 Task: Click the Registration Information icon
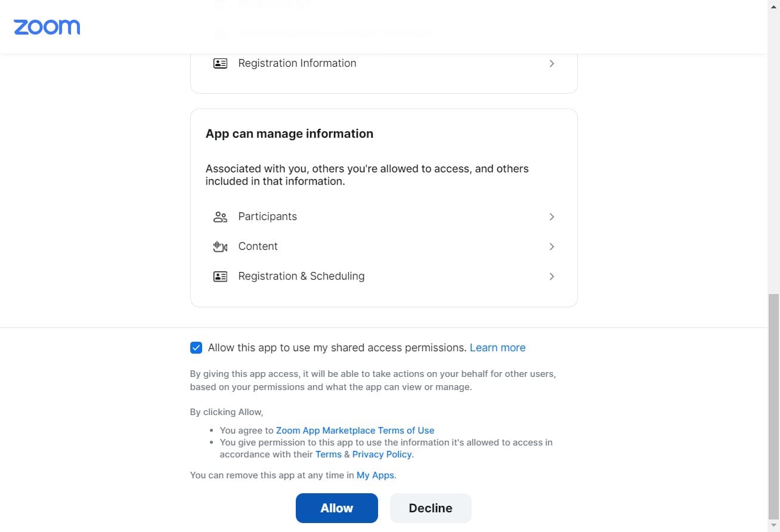tap(220, 63)
